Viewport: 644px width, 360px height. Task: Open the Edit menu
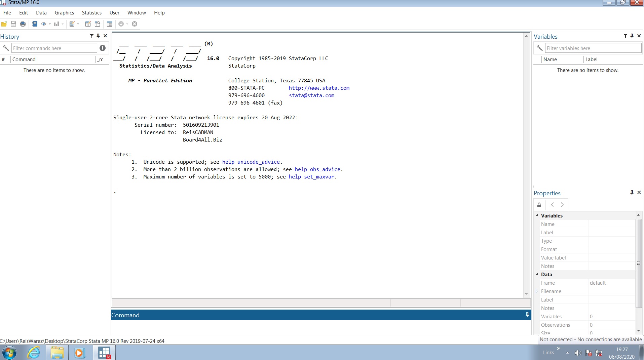coord(24,13)
